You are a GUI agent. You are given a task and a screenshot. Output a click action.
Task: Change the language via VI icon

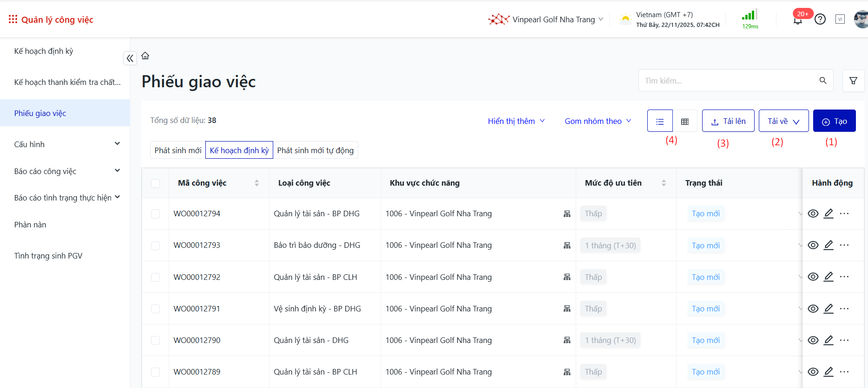[840, 19]
